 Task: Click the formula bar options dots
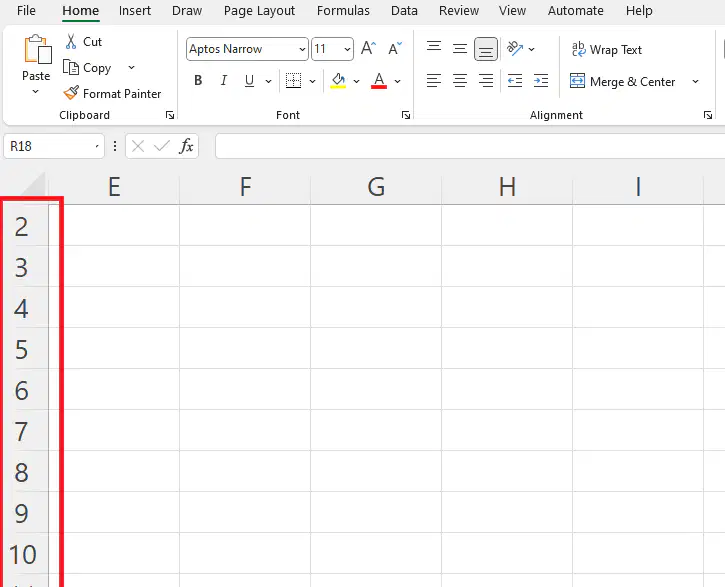(x=115, y=147)
